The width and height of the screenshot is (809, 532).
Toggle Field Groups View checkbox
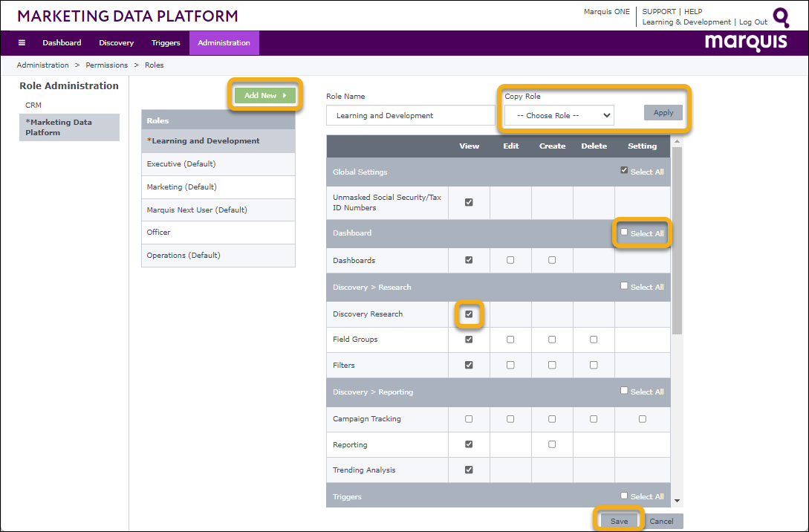coord(469,340)
